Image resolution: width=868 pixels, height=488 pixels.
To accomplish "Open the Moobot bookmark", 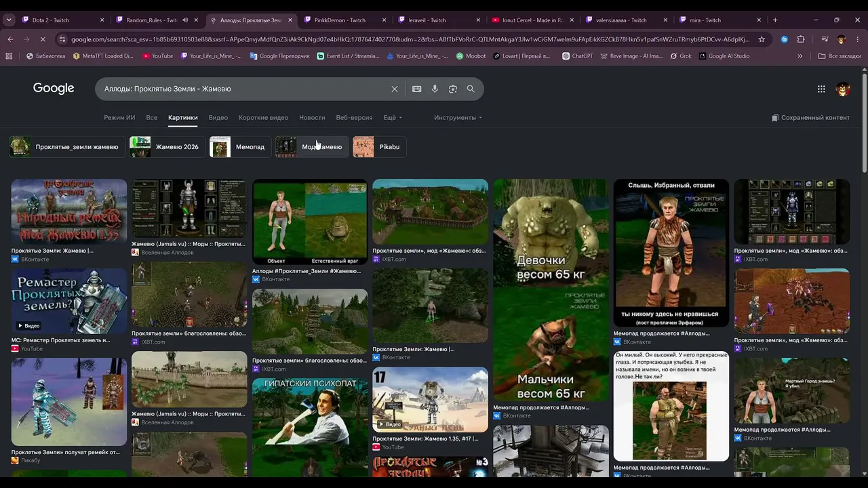I will (x=471, y=56).
